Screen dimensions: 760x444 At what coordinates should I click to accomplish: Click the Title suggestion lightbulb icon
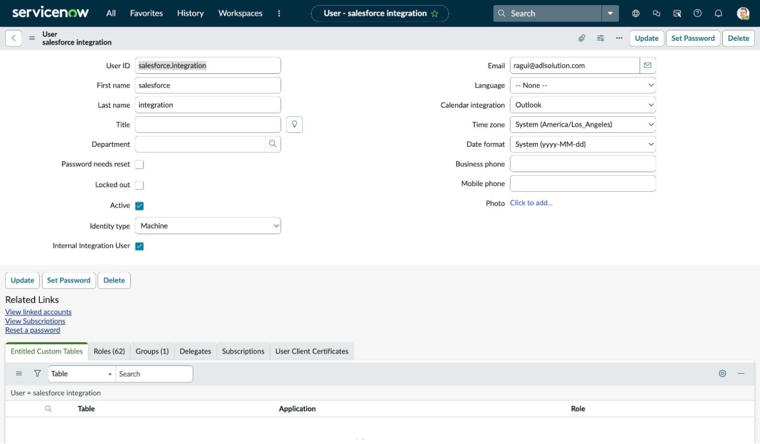click(294, 125)
